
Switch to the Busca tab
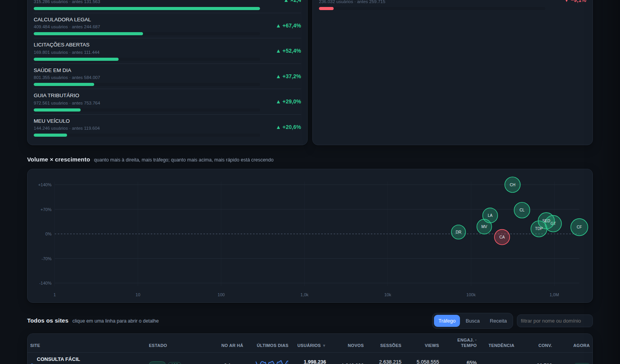pyautogui.click(x=472, y=321)
